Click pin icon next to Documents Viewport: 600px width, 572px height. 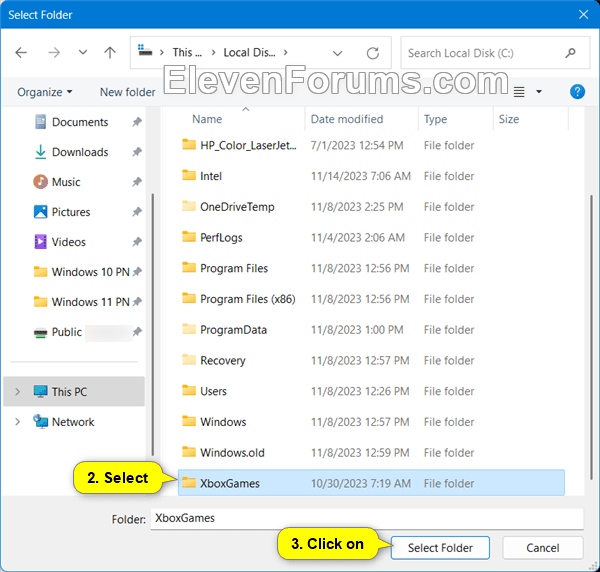[x=137, y=122]
